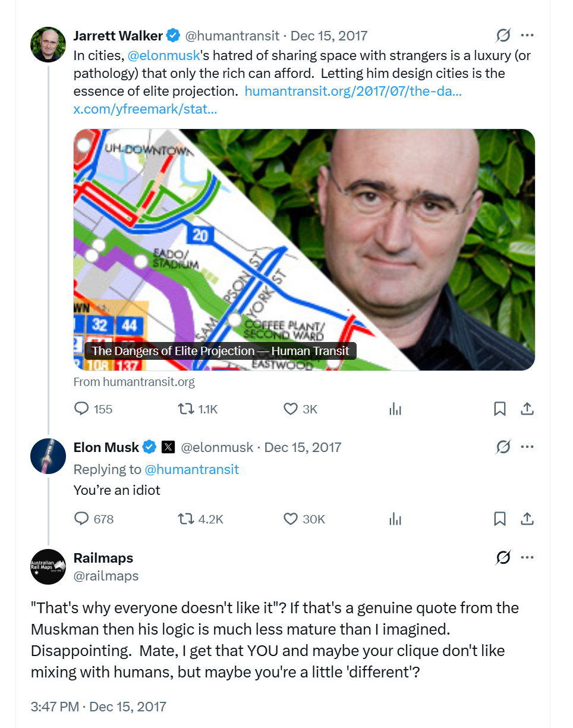Click Grok icon on Railmaps tweet
Viewport: 573px width, 728px height.
[503, 557]
